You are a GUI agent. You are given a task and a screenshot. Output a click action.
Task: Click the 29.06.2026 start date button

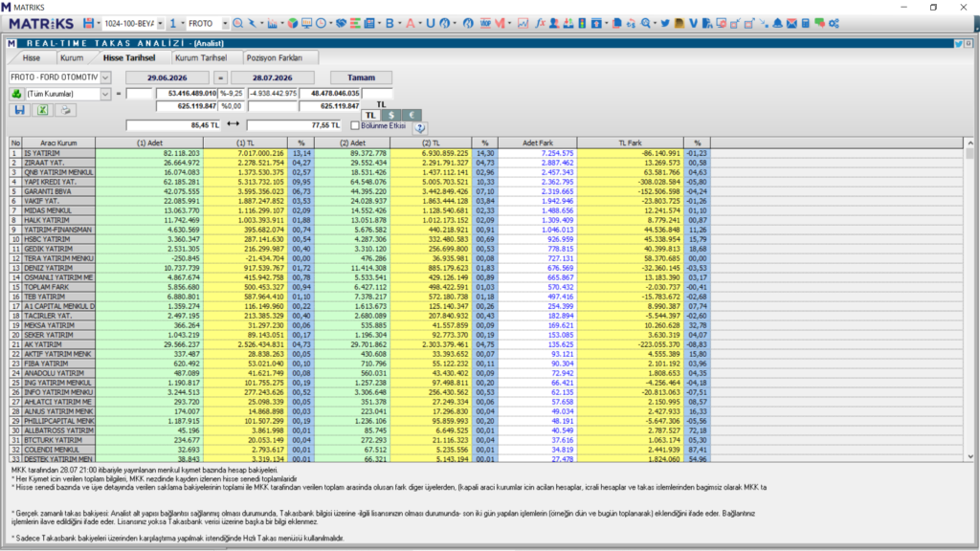167,77
